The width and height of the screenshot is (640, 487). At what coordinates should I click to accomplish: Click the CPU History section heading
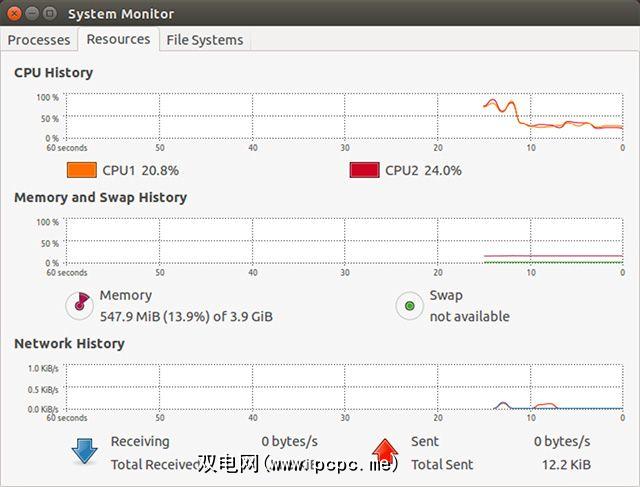[x=53, y=72]
